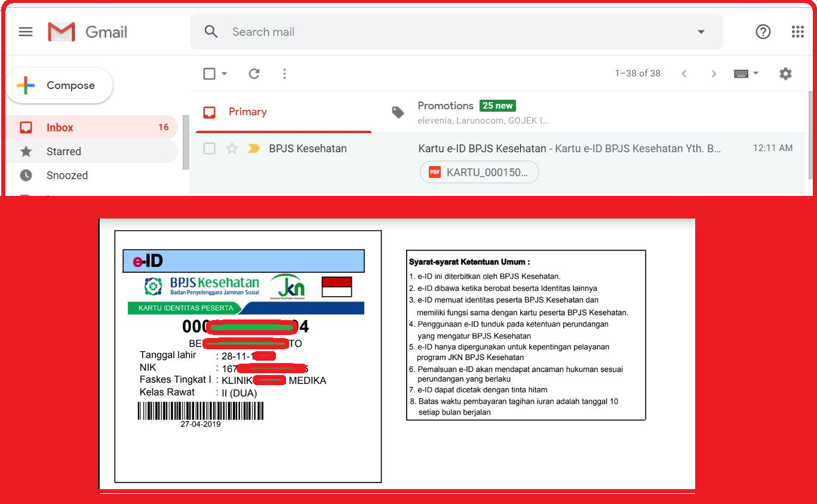Click the Inbox tray icon in sidebar
Screen dimensions: 817x504
[x=26, y=127]
